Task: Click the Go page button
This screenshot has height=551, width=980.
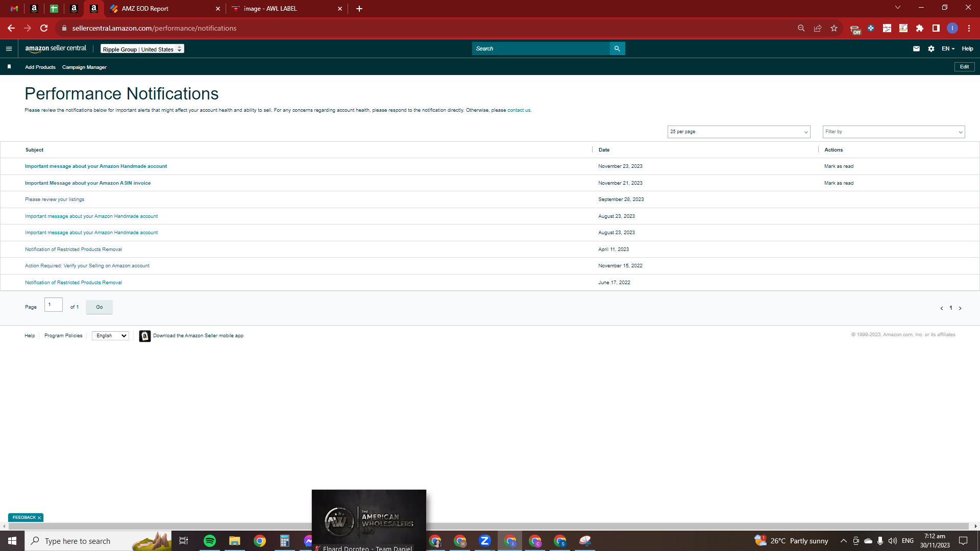Action: [x=99, y=307]
